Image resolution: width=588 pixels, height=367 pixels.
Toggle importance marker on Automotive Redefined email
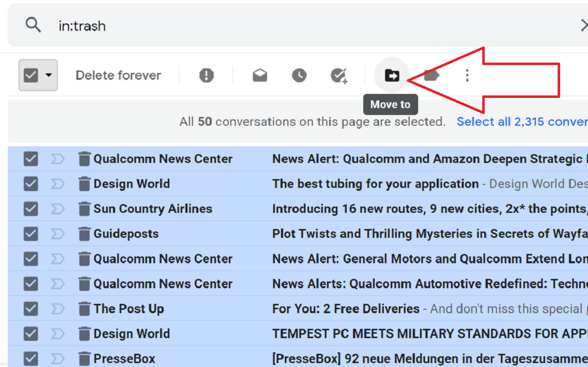click(57, 284)
